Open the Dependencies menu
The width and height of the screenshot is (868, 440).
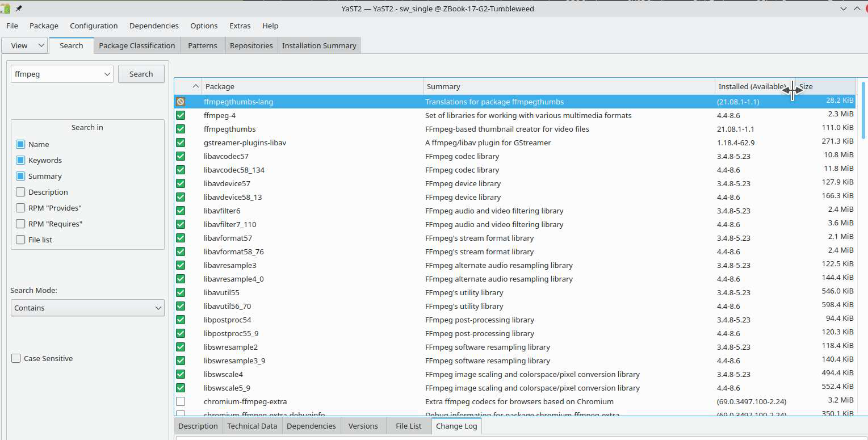point(154,26)
